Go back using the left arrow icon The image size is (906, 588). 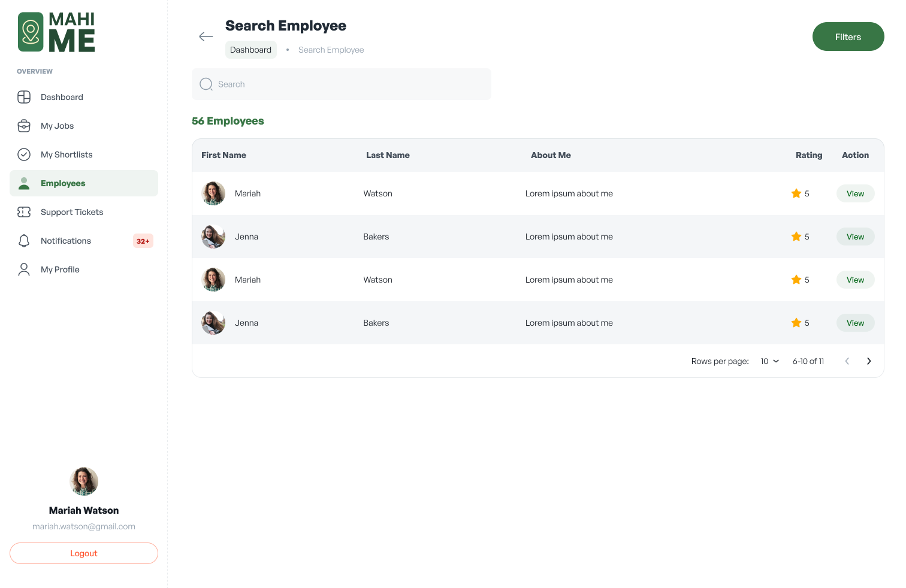pyautogui.click(x=206, y=37)
